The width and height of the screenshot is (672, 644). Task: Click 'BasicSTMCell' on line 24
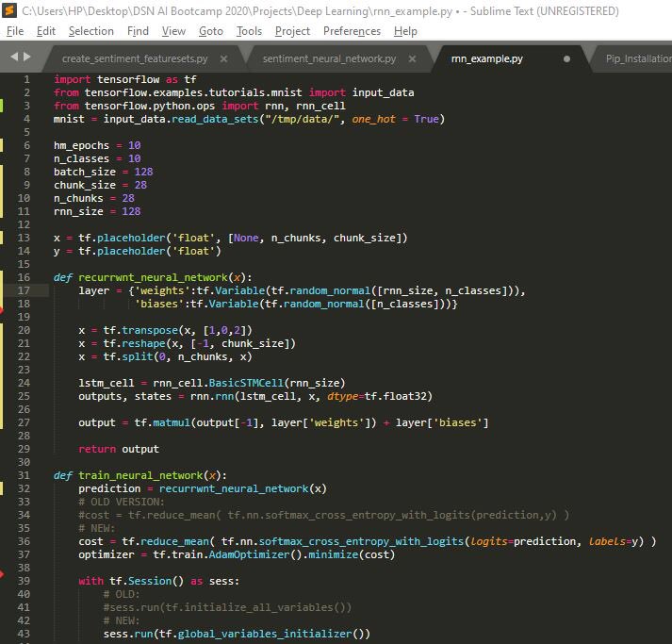246,383
